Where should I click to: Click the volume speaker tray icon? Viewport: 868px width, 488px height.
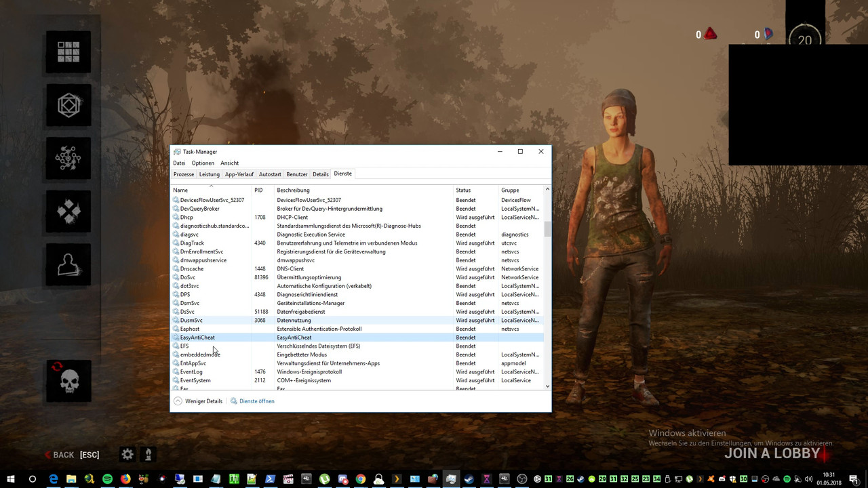808,479
